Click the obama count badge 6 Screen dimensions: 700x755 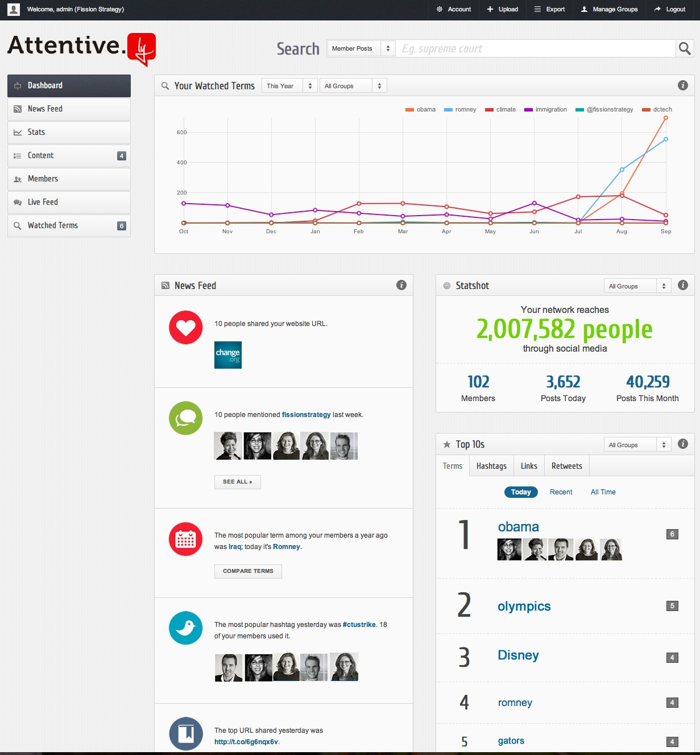click(x=672, y=534)
